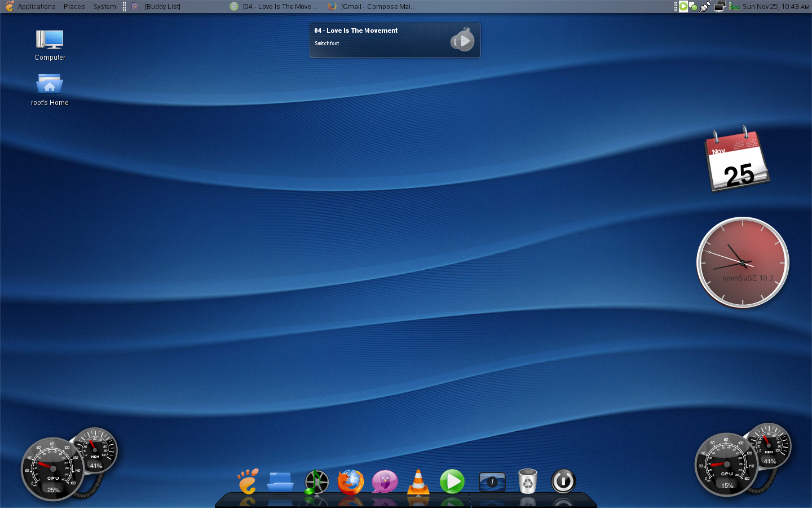Launch the green play button dock application
This screenshot has width=812, height=508.
tap(452, 482)
